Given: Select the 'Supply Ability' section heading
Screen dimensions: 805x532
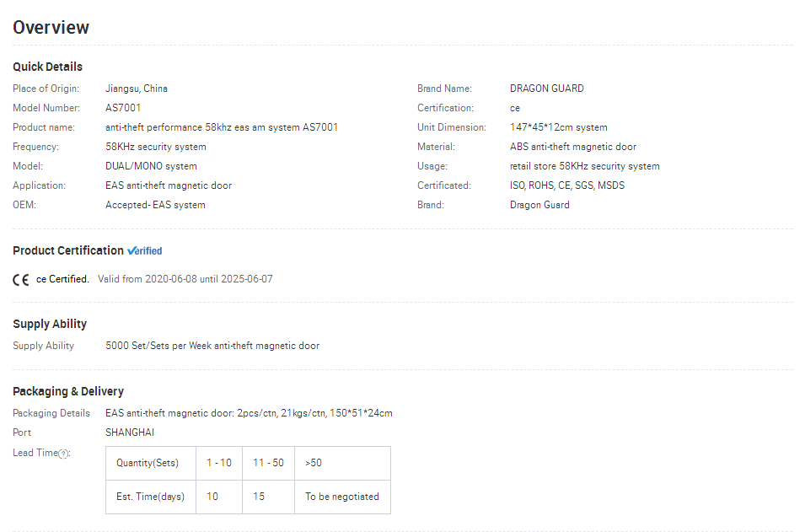Looking at the screenshot, I should point(50,324).
